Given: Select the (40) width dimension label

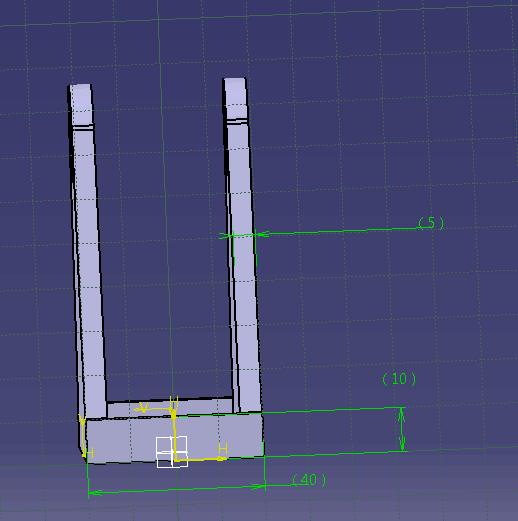Looking at the screenshot, I should tap(309, 480).
